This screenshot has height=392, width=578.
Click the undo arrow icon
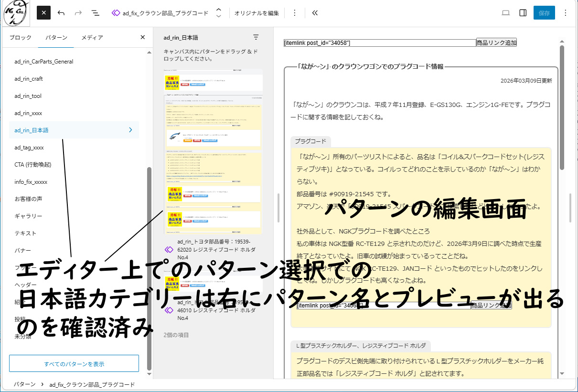[x=61, y=13]
